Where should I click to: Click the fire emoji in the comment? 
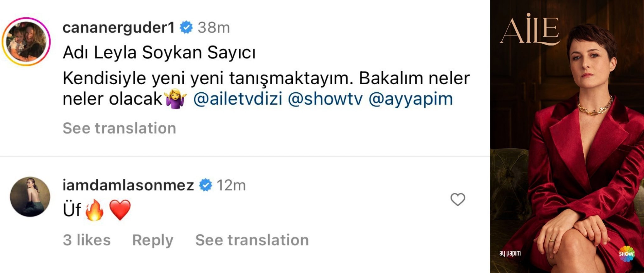point(94,210)
